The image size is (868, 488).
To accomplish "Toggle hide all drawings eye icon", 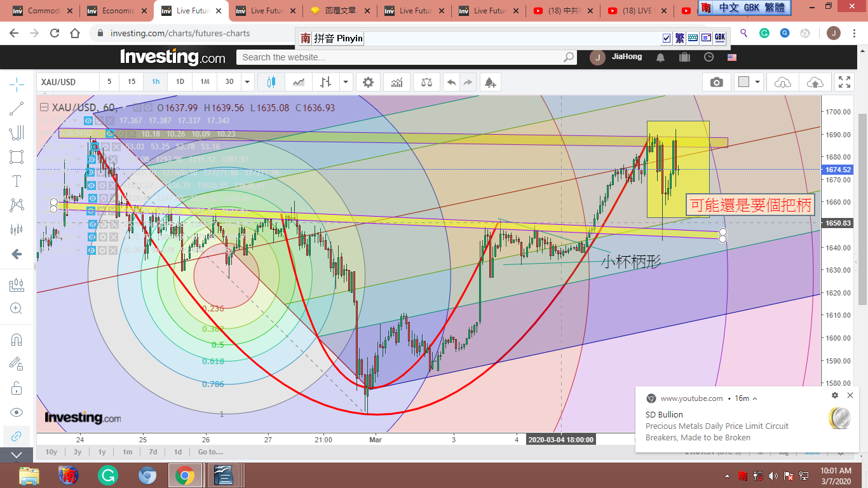I will pos(17,412).
